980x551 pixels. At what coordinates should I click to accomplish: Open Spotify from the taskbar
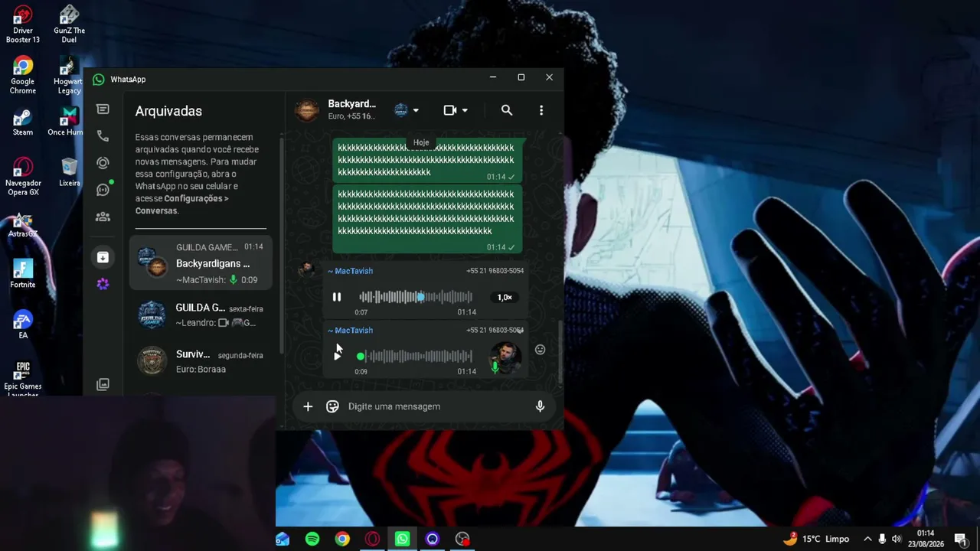[x=312, y=539]
